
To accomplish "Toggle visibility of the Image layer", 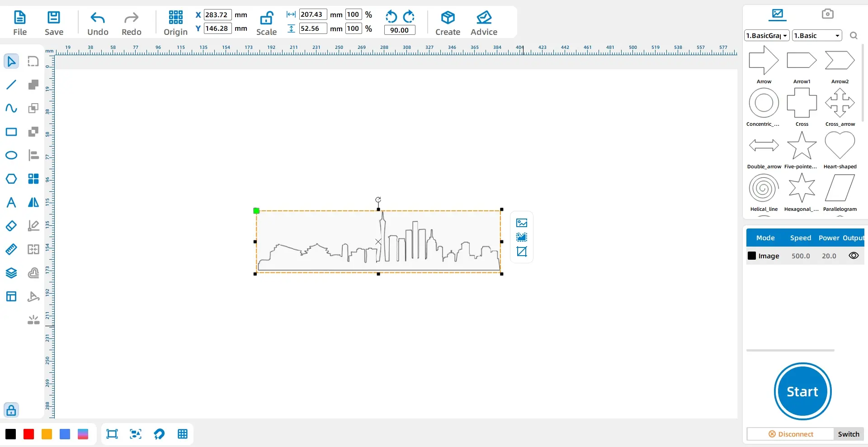I will pyautogui.click(x=854, y=256).
